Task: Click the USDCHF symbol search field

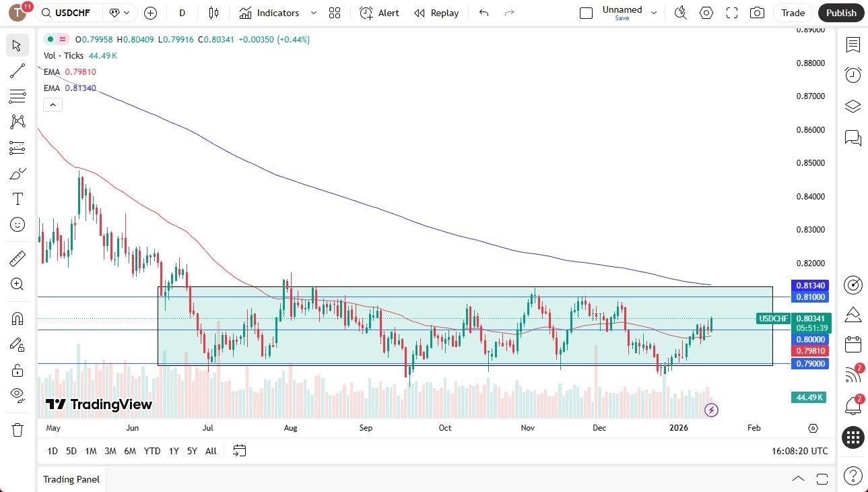Action: (74, 13)
